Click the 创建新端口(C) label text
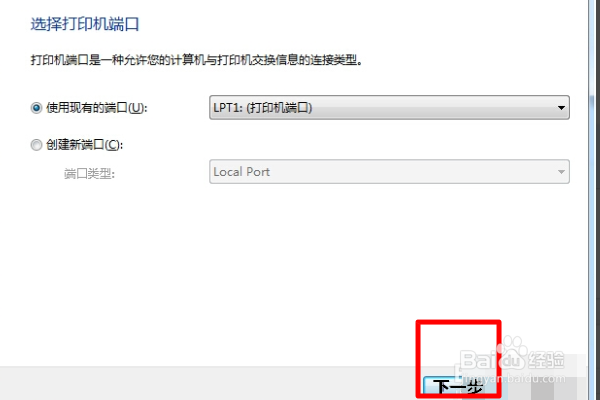 click(x=85, y=145)
